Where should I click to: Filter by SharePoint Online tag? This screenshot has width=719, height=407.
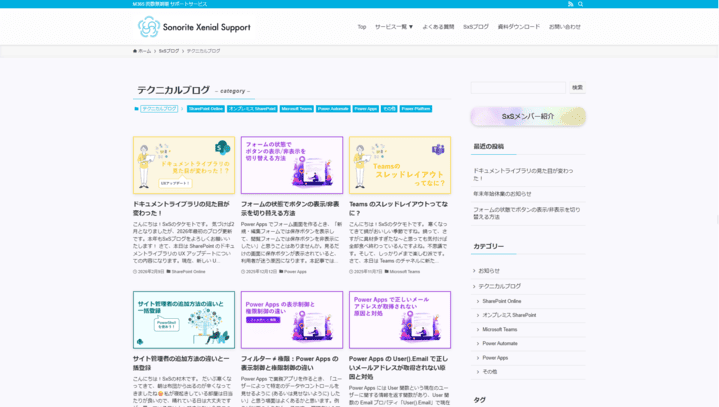(x=205, y=109)
